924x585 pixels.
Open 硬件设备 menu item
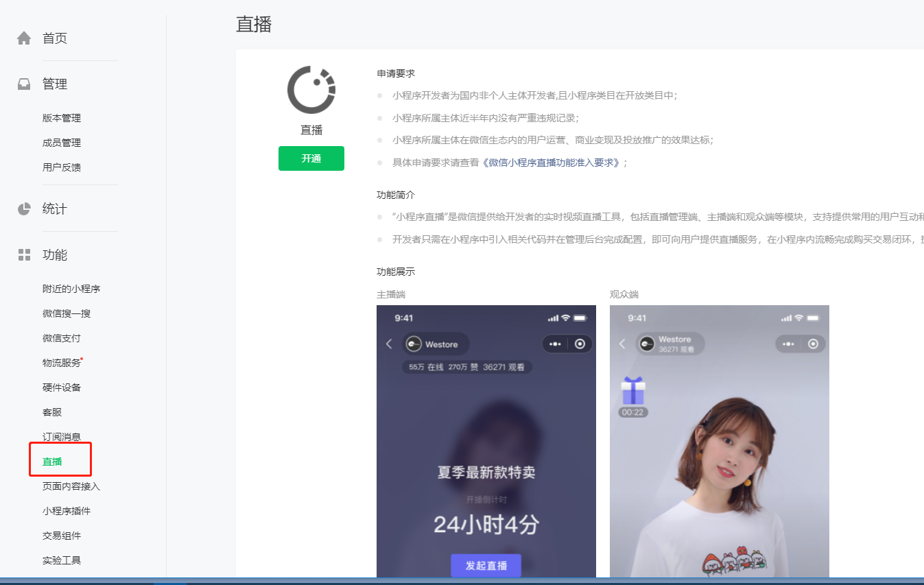[x=62, y=387]
